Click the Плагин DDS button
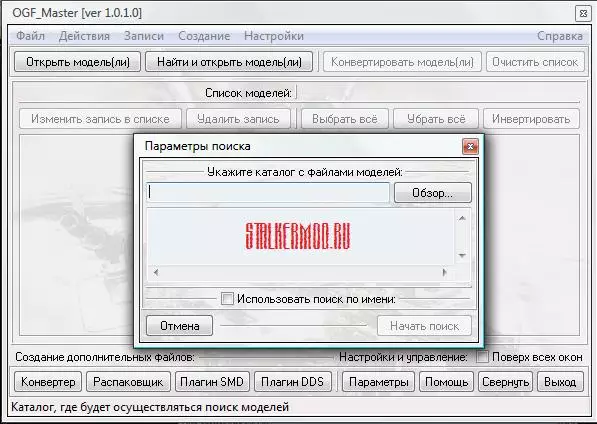Image resolution: width=597 pixels, height=424 pixels. (x=292, y=381)
